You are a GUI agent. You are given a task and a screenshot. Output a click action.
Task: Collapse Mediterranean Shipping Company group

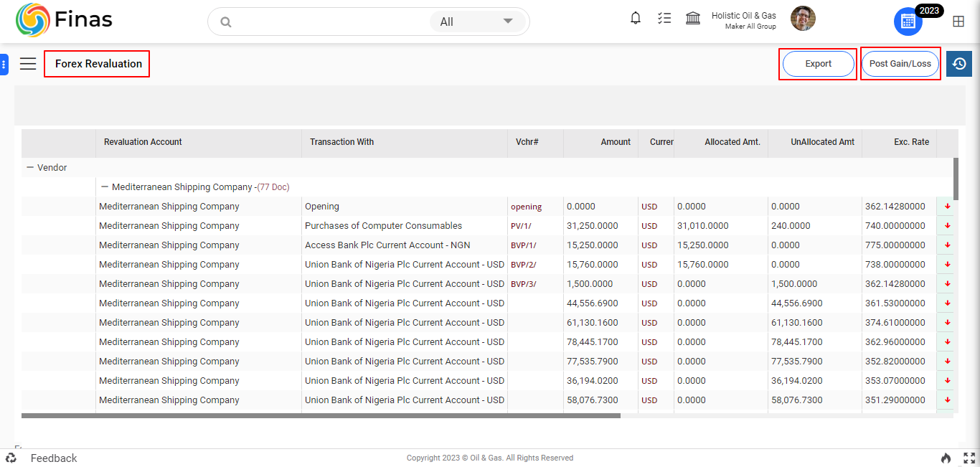click(x=105, y=187)
